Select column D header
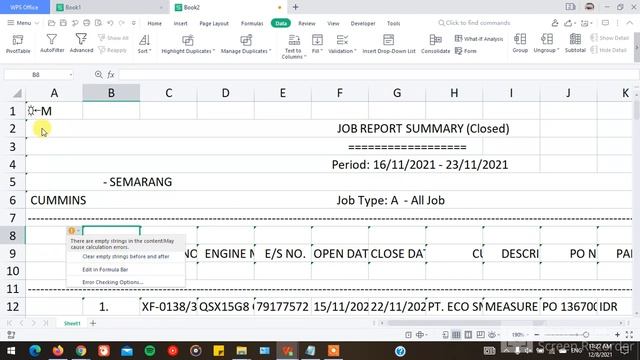 point(225,93)
